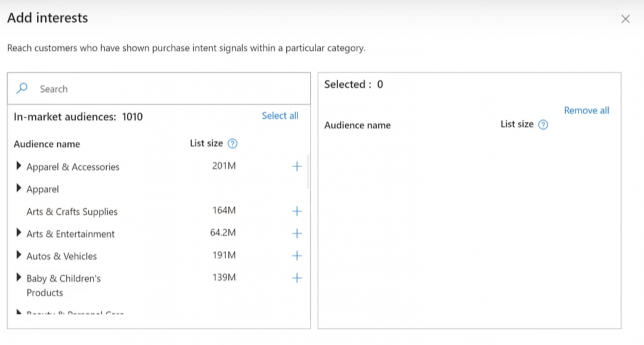Select the Apparel row label
This screenshot has width=644, height=345.
point(43,189)
